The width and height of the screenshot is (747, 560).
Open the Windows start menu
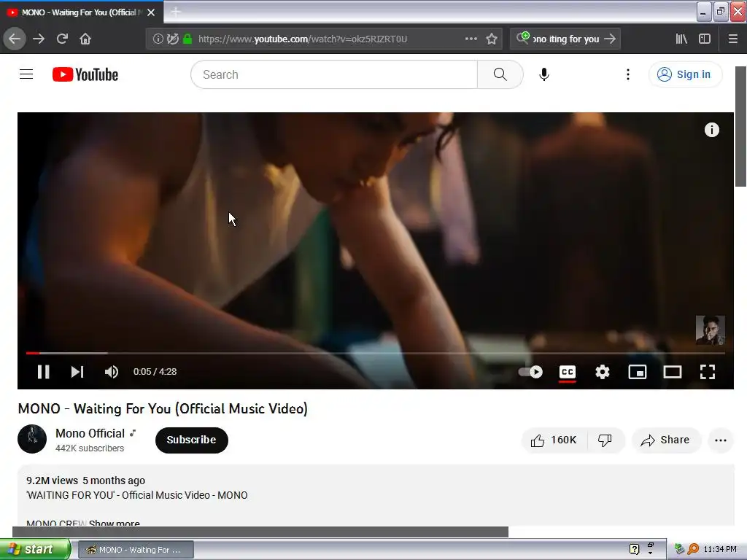coord(35,549)
